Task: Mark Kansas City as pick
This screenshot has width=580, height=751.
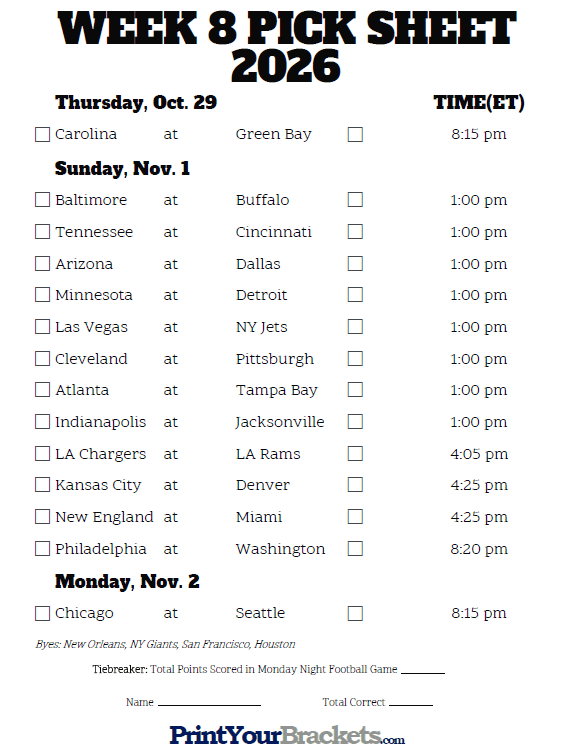Action: 43,485
